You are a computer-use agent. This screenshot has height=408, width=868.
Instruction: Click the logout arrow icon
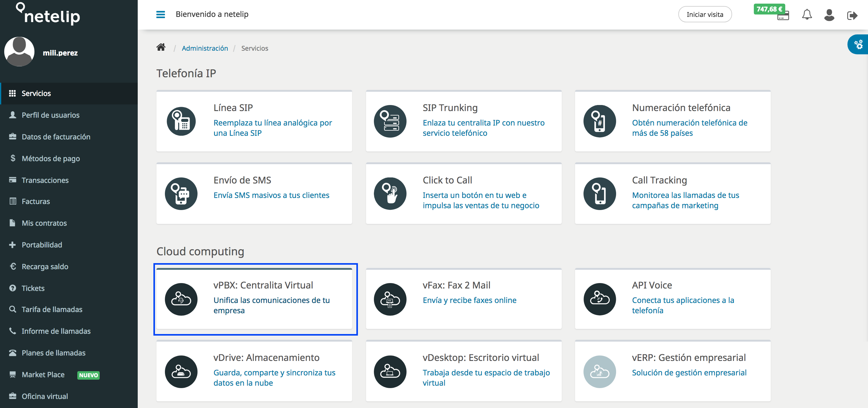coord(852,15)
